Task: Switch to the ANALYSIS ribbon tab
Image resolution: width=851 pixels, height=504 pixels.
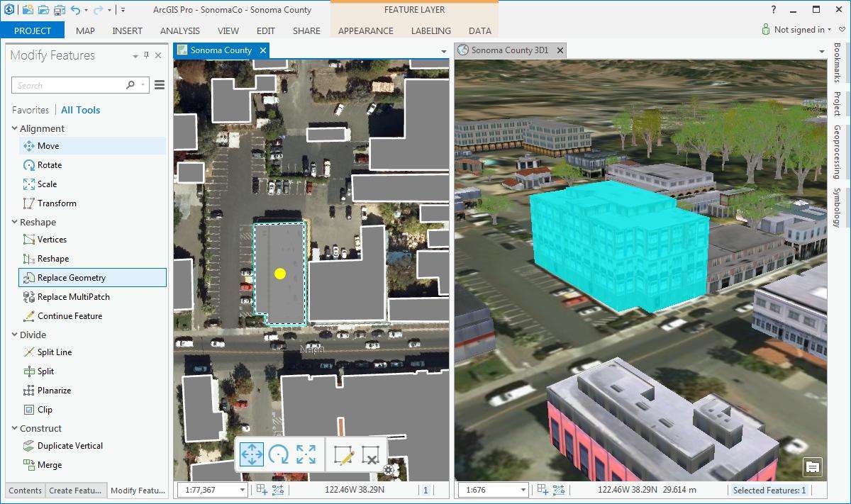Action: 179,30
